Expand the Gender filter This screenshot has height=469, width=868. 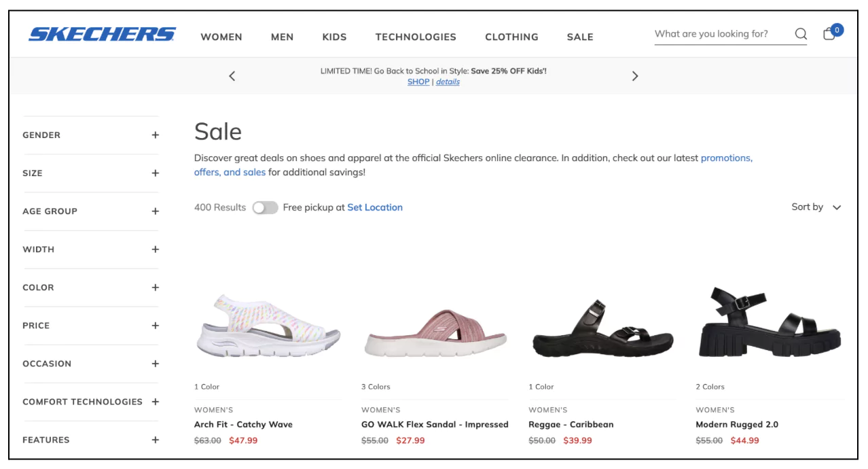pos(90,135)
